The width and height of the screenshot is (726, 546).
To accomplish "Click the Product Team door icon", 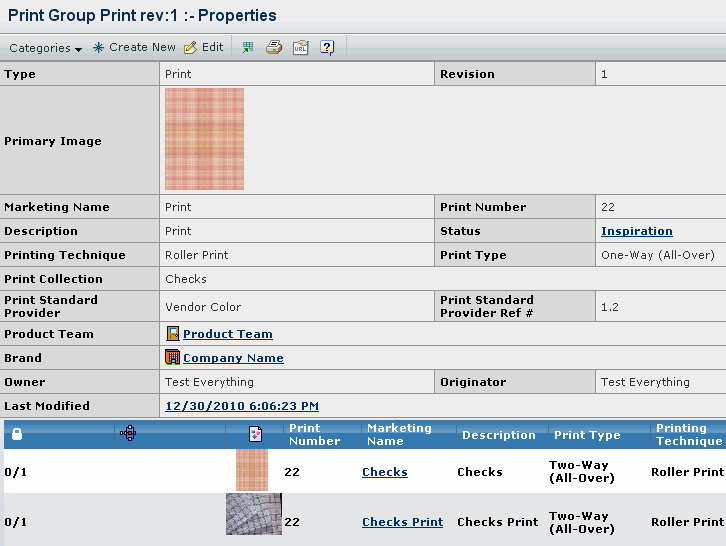I will (x=173, y=333).
